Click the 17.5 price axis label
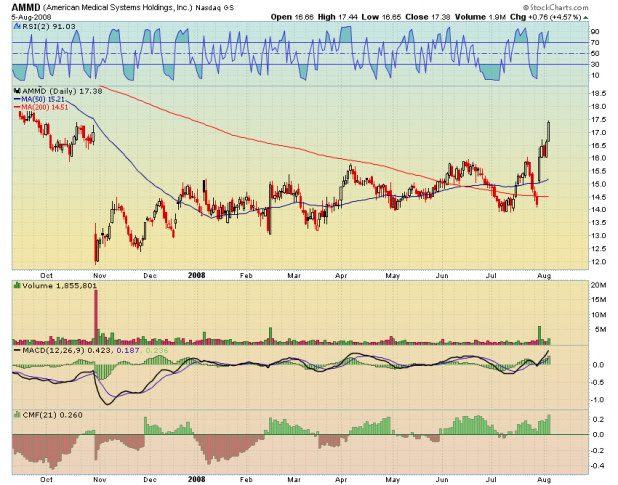 point(598,120)
